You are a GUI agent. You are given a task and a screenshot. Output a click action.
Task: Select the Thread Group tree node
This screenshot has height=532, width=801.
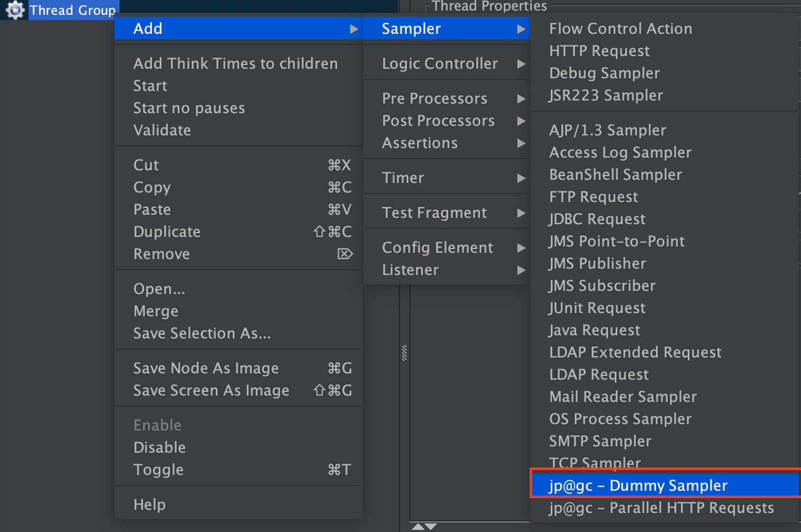pos(72,10)
